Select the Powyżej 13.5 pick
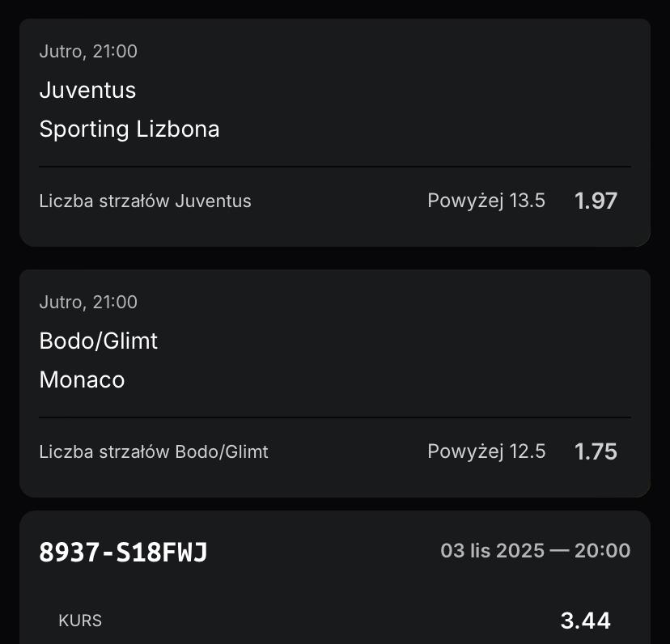The height and width of the screenshot is (644, 670). pyautogui.click(x=486, y=201)
